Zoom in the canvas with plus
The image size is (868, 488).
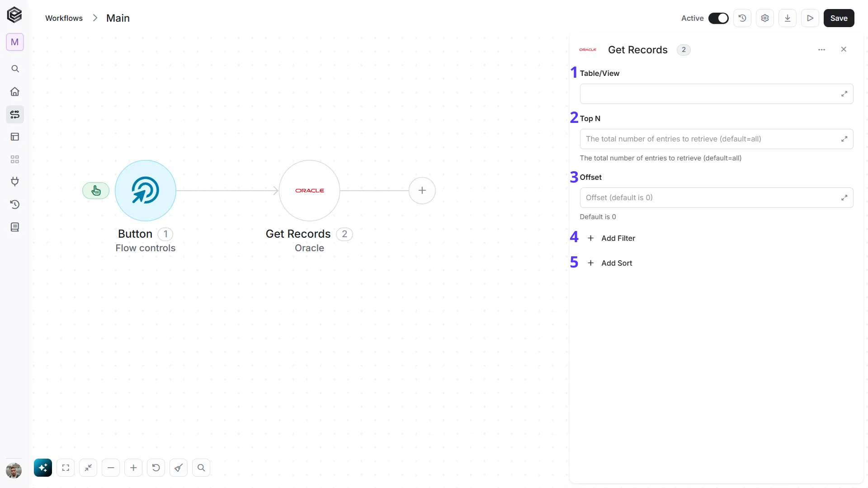pos(133,468)
